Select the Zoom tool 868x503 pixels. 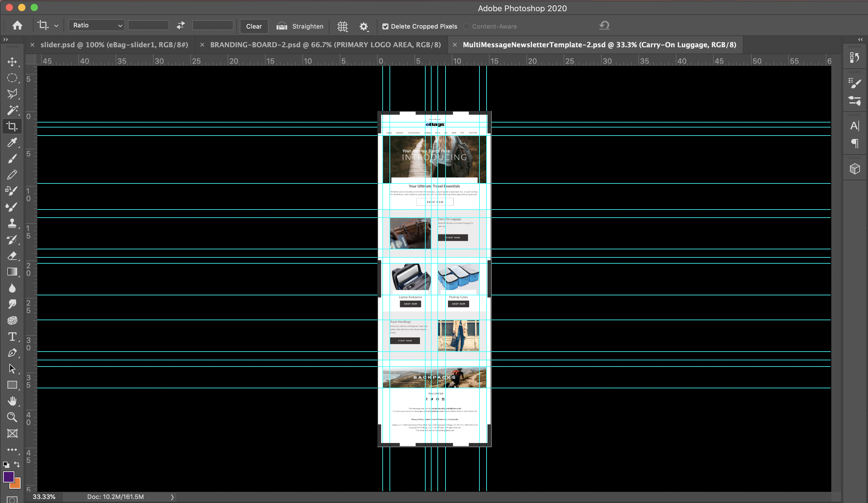[x=12, y=417]
